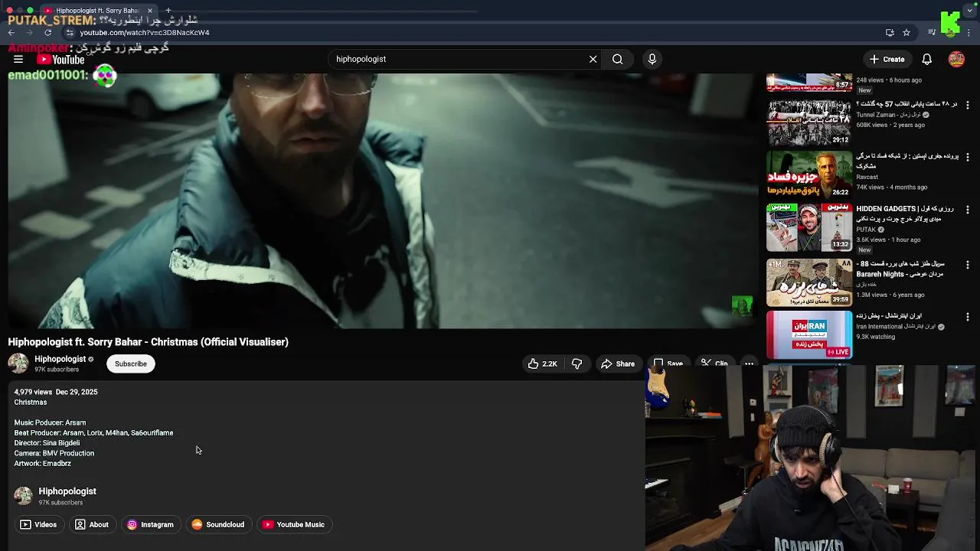The width and height of the screenshot is (980, 551).
Task: Open the 26:22 Ravcast thumbnail
Action: tap(809, 174)
